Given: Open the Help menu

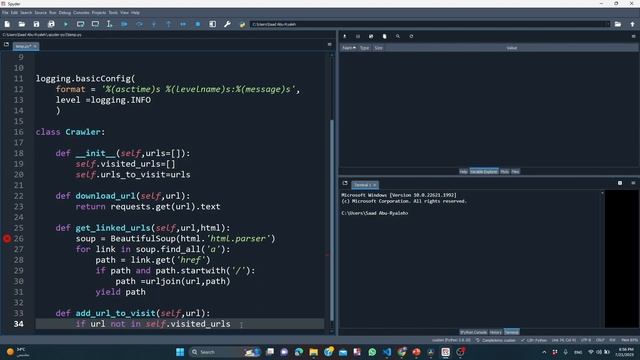Looking at the screenshot, I should point(135,13).
